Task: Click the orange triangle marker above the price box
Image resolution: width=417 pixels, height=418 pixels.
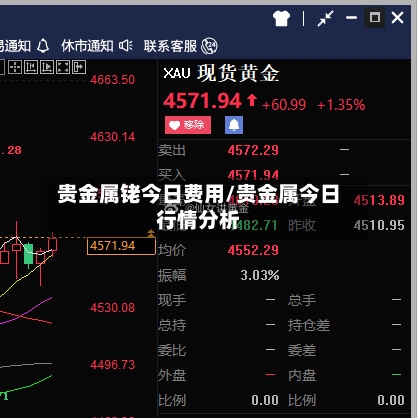Action: [151, 233]
